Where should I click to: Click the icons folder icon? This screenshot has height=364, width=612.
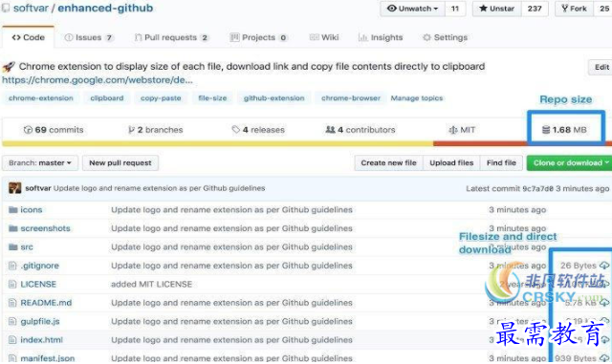pyautogui.click(x=13, y=210)
